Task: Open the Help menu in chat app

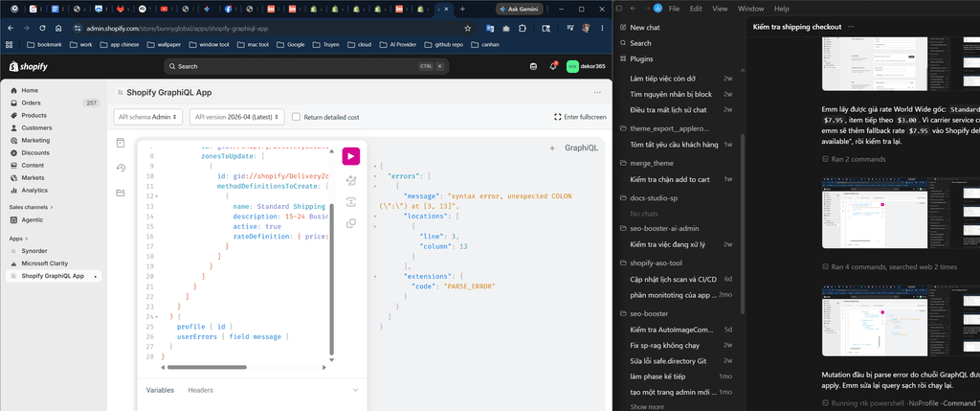Action: pos(781,9)
